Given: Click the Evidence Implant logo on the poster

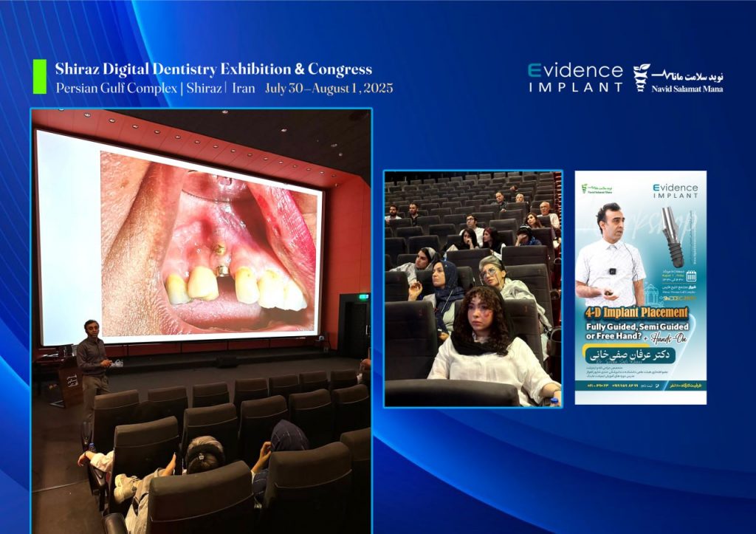Looking at the screenshot, I should coord(675,191).
